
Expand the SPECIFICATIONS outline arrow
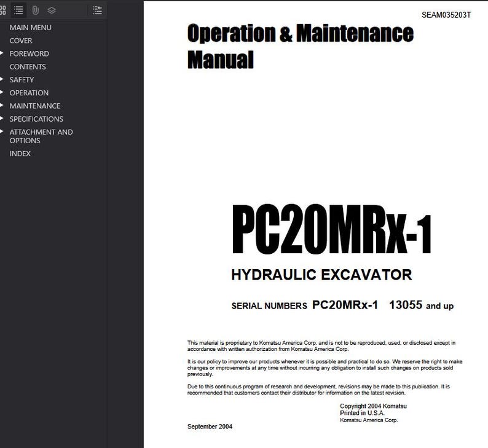[x=2, y=119]
